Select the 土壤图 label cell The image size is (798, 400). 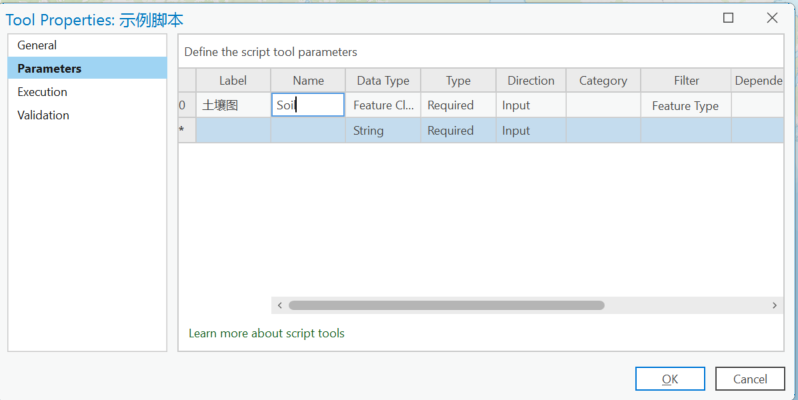coord(233,105)
